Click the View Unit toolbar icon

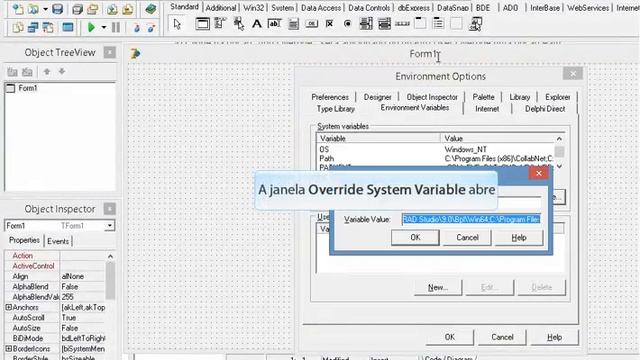point(18,28)
